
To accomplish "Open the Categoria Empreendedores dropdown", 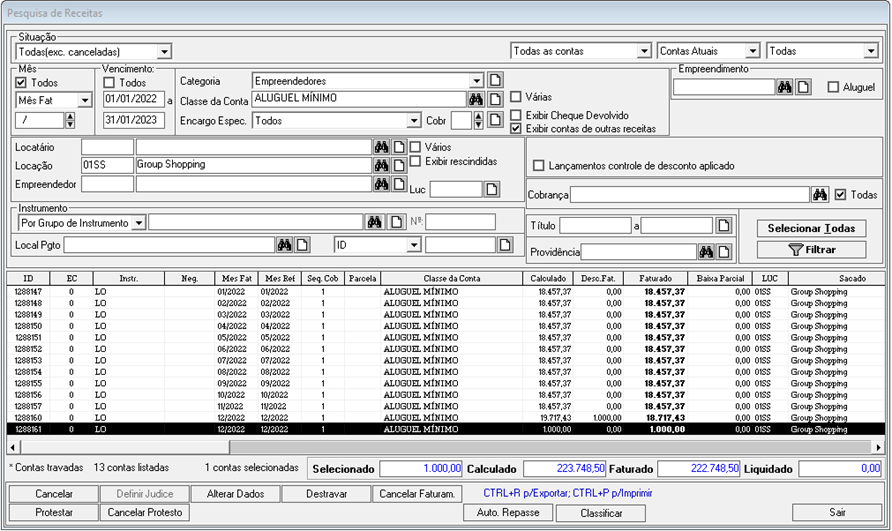I will click(477, 81).
